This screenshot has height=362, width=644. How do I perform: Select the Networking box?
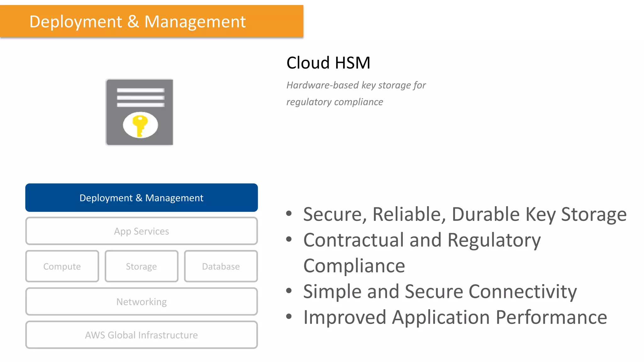(x=142, y=301)
